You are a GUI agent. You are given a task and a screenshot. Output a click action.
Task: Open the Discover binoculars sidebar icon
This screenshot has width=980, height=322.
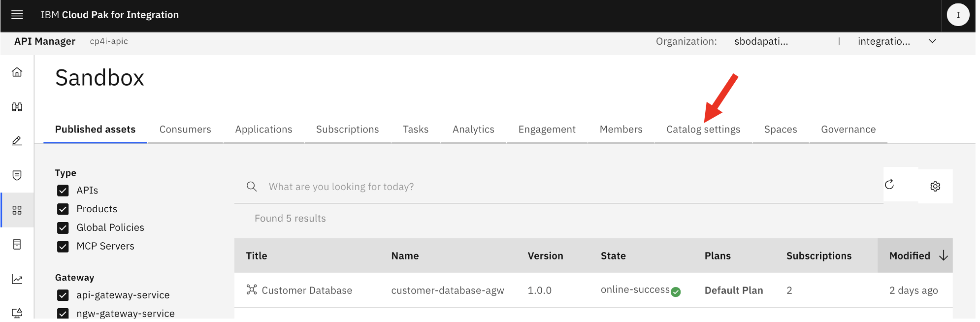click(17, 107)
